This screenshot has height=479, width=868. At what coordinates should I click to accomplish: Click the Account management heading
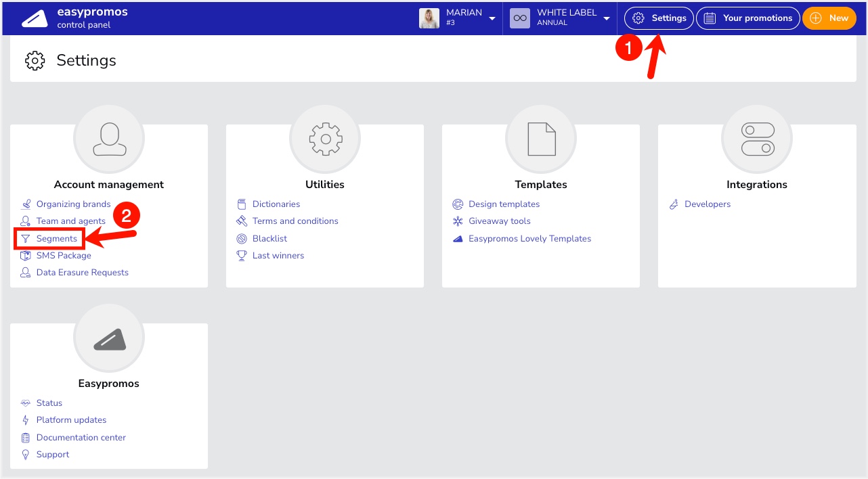click(x=109, y=184)
